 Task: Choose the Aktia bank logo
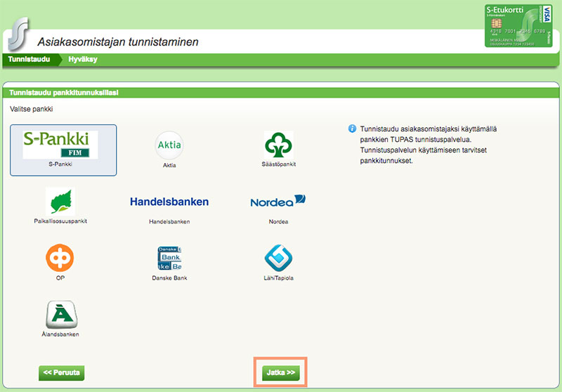[x=169, y=145]
